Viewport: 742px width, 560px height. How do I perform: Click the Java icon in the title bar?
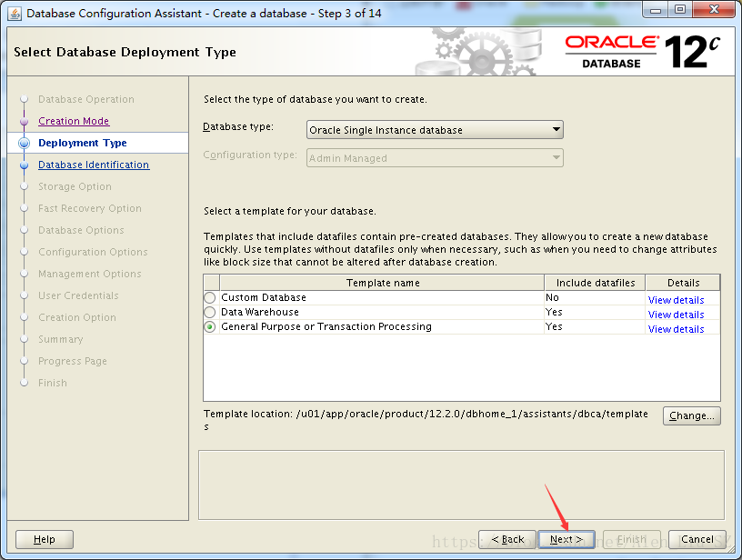pyautogui.click(x=15, y=14)
